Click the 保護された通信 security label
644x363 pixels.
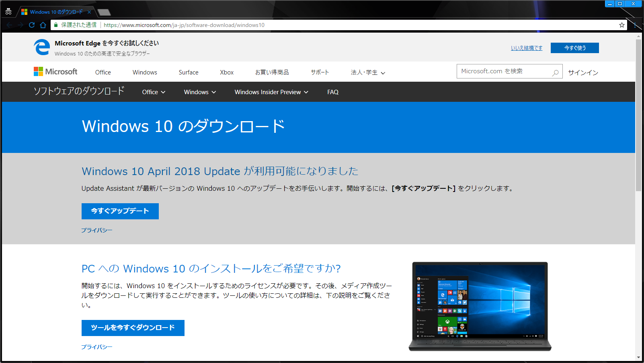point(79,25)
